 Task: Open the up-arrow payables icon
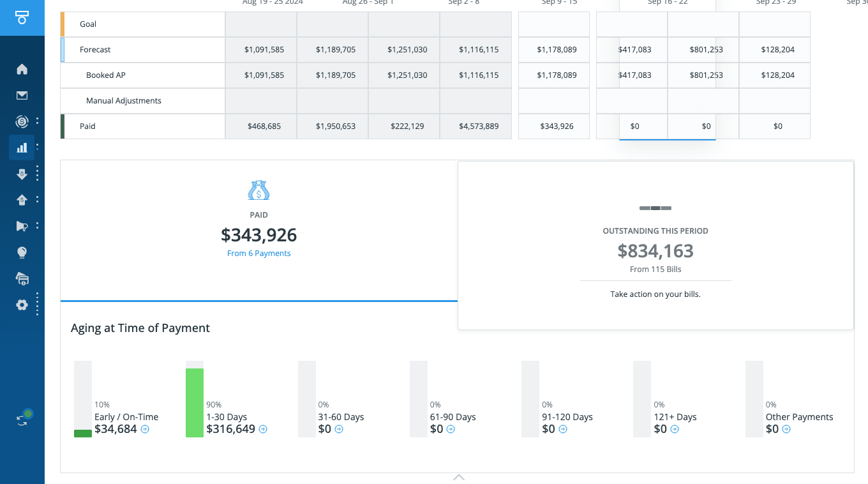(22, 200)
